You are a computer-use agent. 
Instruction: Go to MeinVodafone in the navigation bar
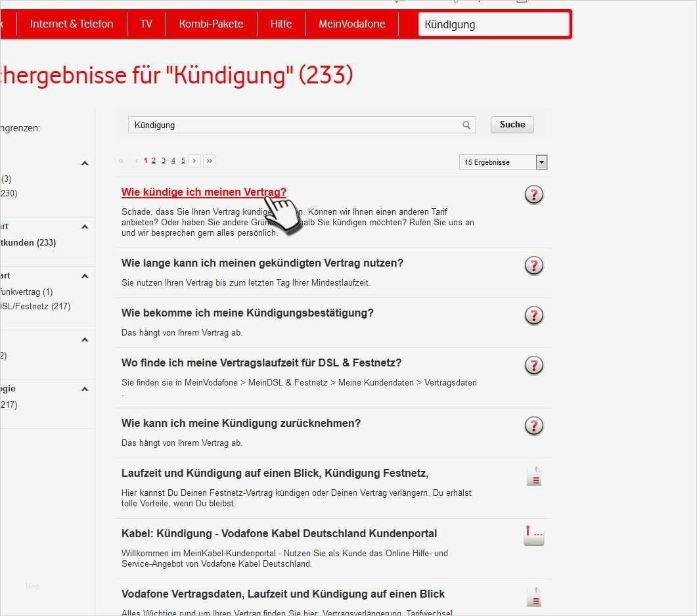[x=351, y=24]
